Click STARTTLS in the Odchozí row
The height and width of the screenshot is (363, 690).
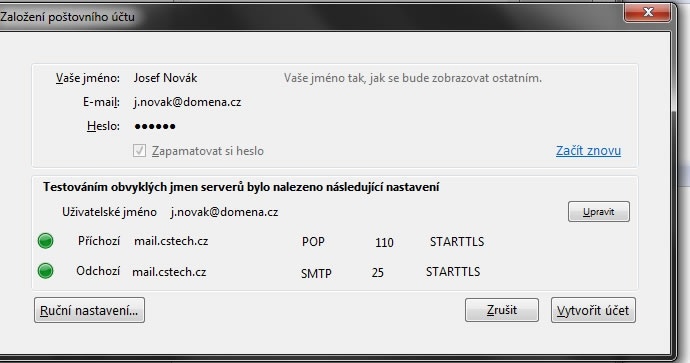pos(453,271)
